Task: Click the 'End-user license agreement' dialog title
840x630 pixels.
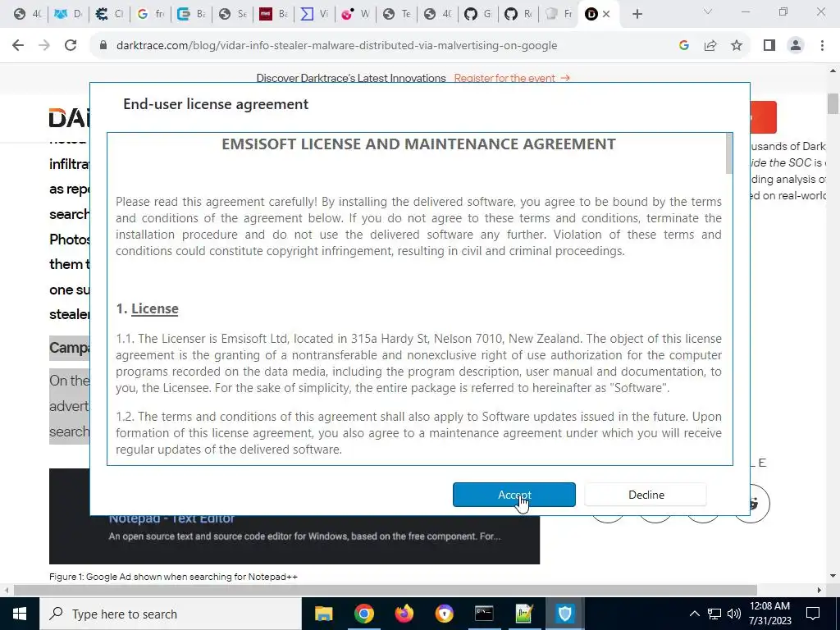Action: click(216, 104)
